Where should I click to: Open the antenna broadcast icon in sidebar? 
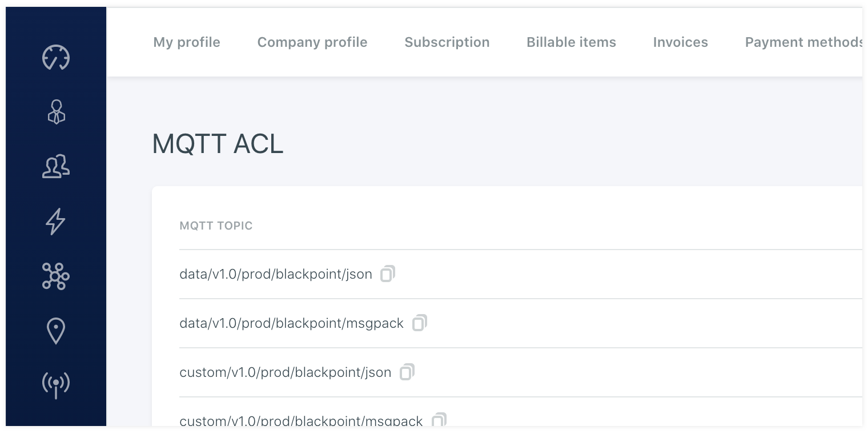(x=56, y=384)
